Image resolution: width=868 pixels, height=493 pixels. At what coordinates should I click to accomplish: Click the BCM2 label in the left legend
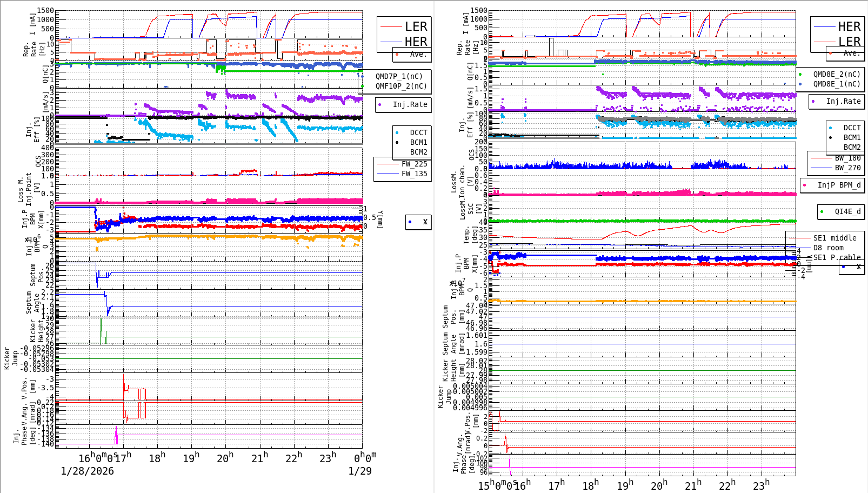coord(419,151)
